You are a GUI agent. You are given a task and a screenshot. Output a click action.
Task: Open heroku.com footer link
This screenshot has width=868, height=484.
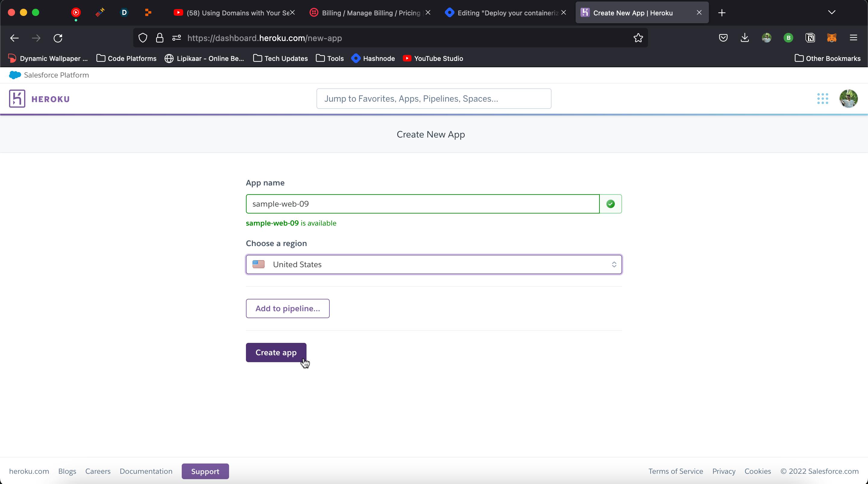(x=29, y=471)
